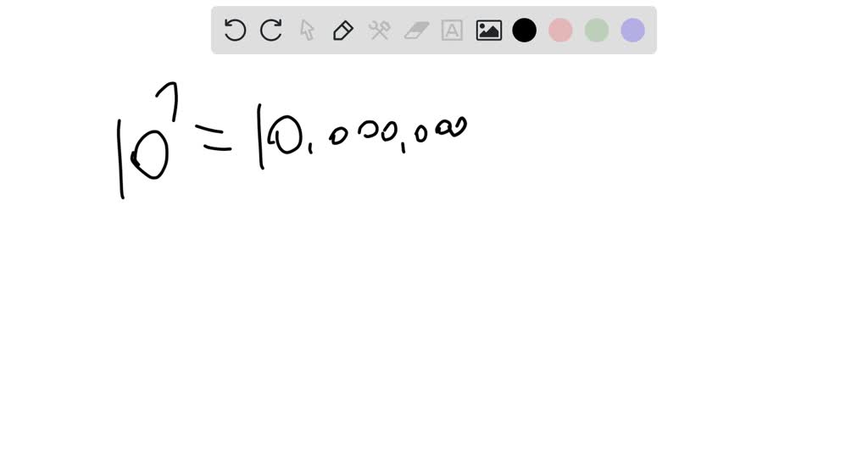Switch ink to the pink color
Viewport: 868px width, 468px height.
(560, 30)
